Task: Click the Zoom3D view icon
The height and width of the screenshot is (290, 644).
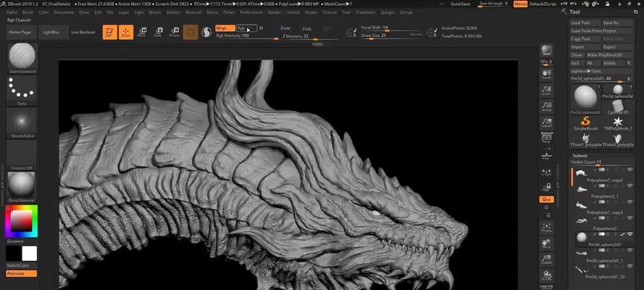Action: click(546, 260)
